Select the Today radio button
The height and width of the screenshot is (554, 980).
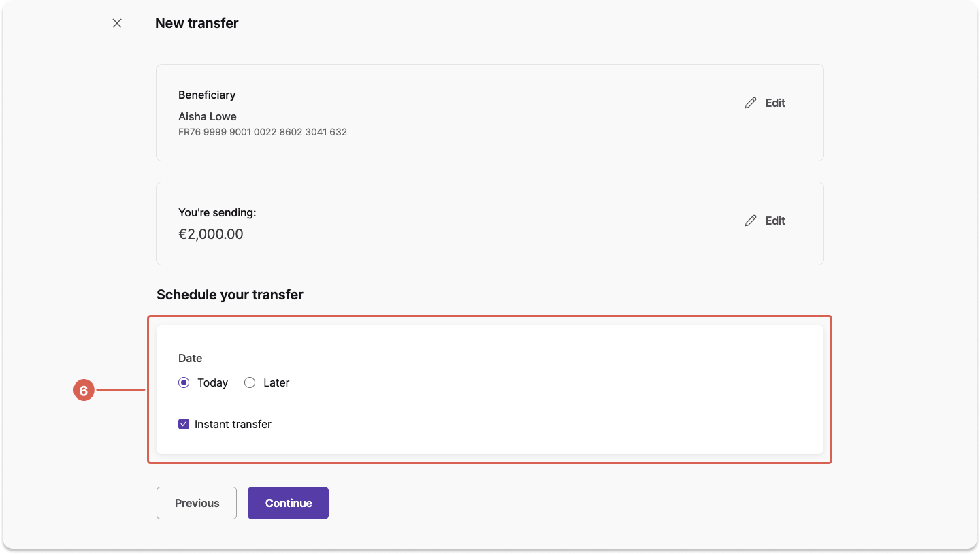click(x=184, y=382)
